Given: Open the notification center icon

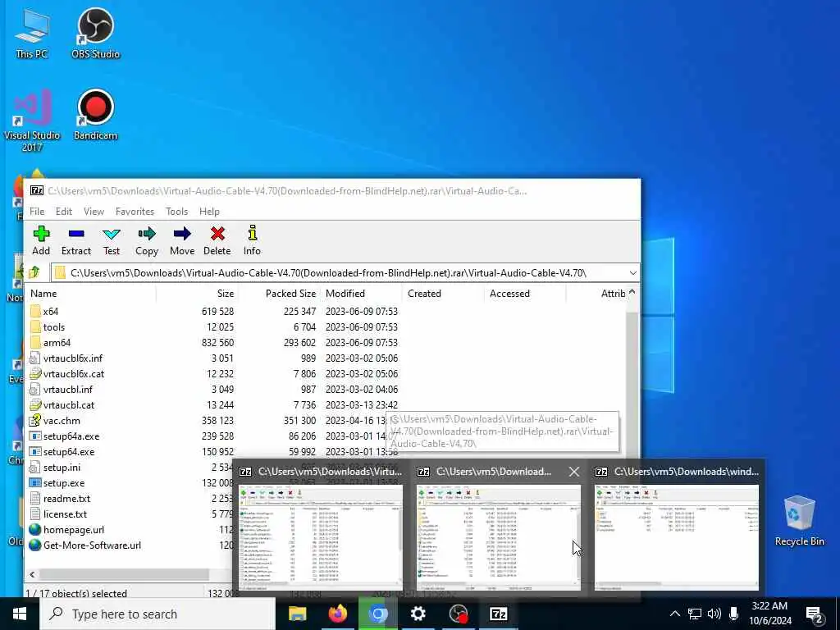Looking at the screenshot, I should (x=815, y=614).
